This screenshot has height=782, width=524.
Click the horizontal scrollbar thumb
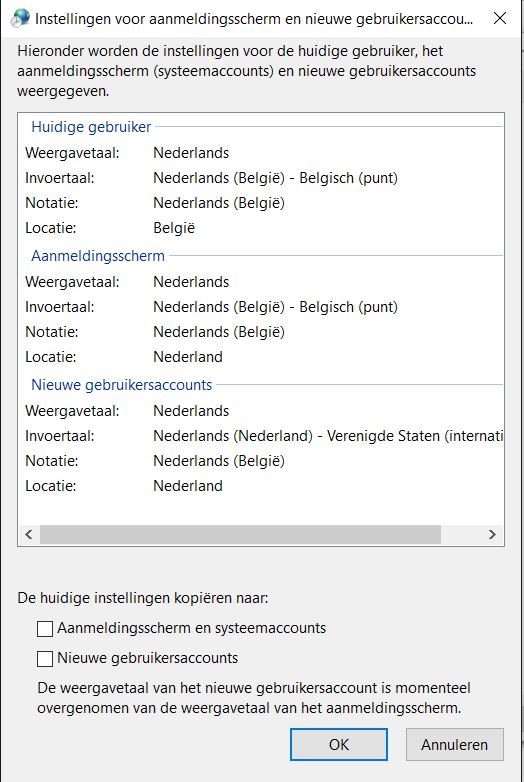(x=240, y=535)
